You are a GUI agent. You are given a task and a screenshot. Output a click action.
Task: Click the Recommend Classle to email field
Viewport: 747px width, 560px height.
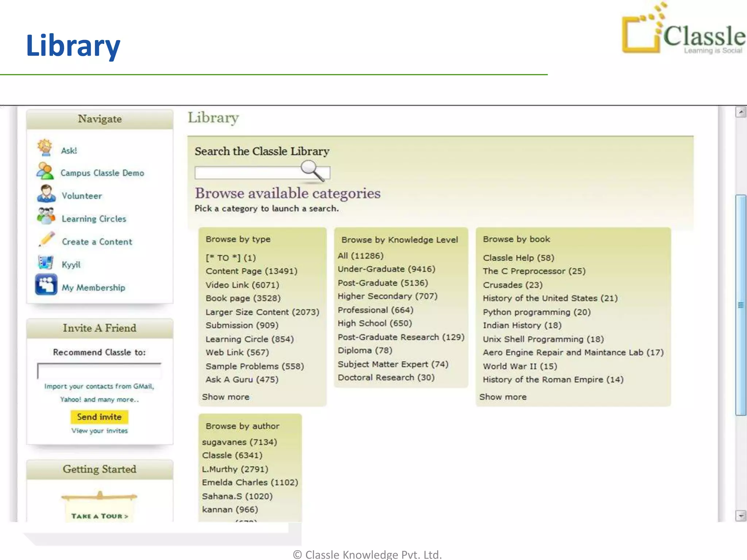click(99, 371)
